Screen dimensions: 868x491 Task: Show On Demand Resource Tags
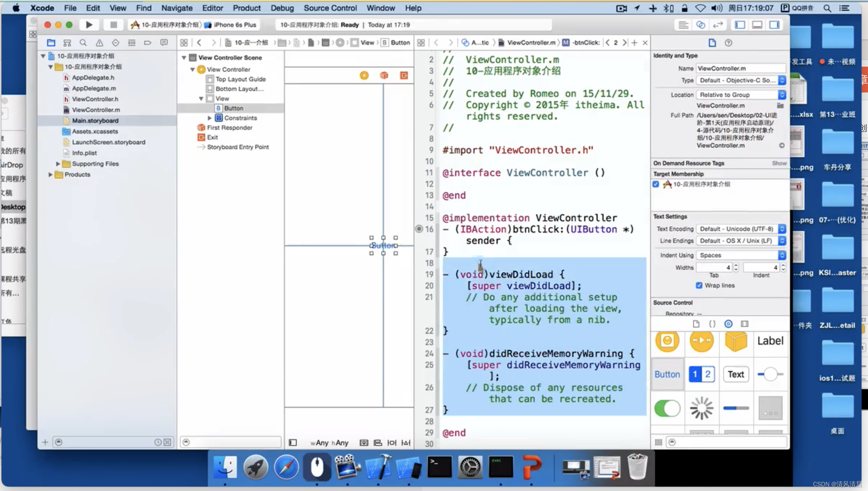coord(779,163)
